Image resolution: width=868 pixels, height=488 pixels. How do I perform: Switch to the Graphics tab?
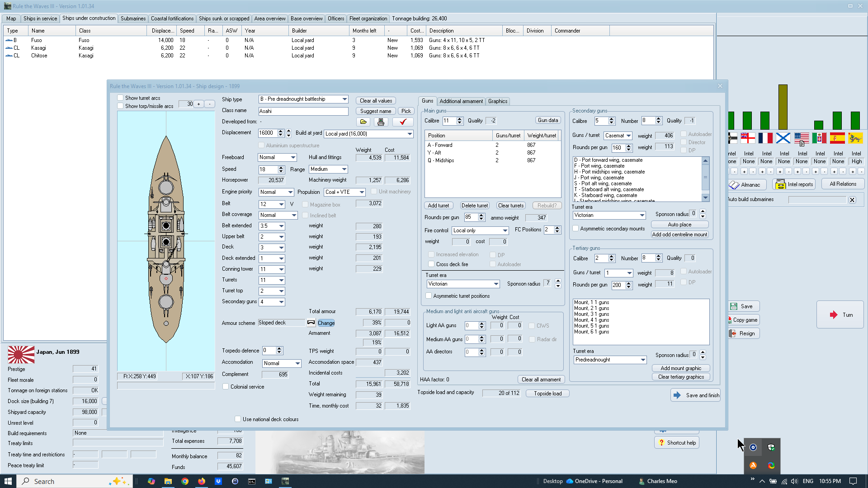[498, 101]
